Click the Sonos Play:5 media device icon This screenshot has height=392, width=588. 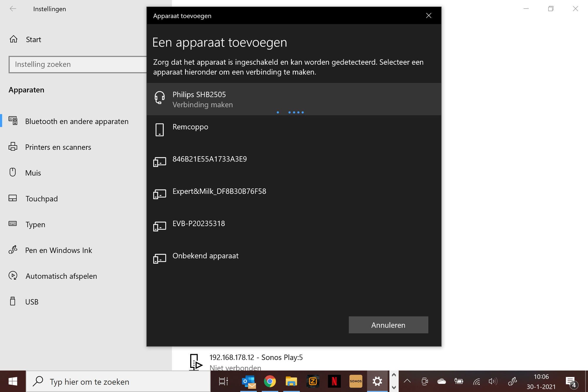196,362
